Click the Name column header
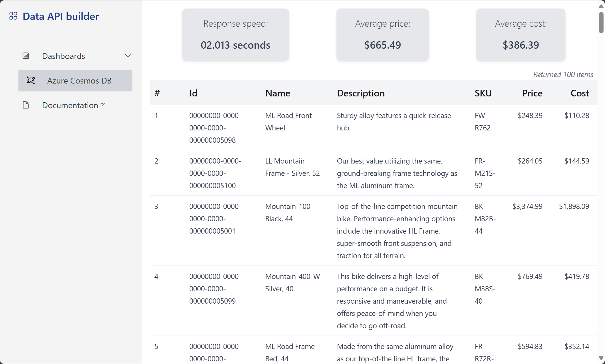This screenshot has width=605, height=364. point(278,93)
